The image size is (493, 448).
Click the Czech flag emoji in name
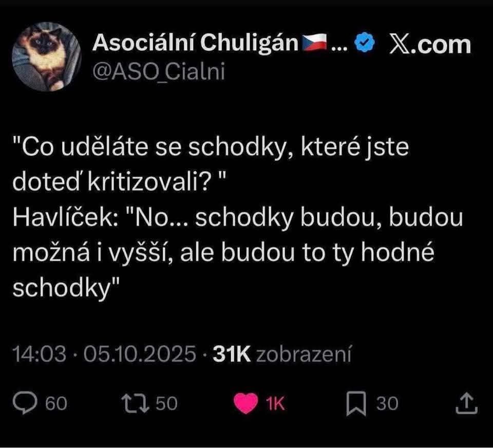click(314, 43)
